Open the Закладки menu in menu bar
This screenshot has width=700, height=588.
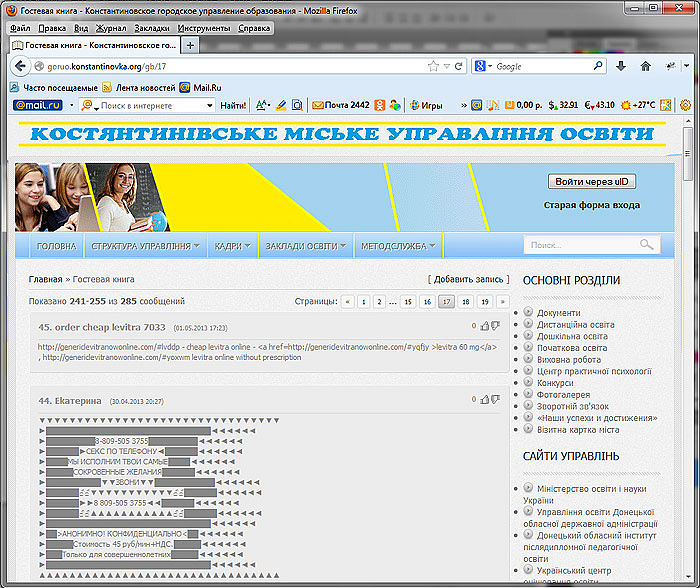click(x=151, y=28)
